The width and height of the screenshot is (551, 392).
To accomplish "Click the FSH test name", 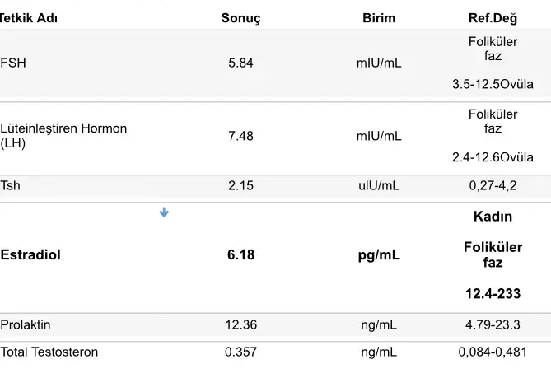I will point(13,63).
